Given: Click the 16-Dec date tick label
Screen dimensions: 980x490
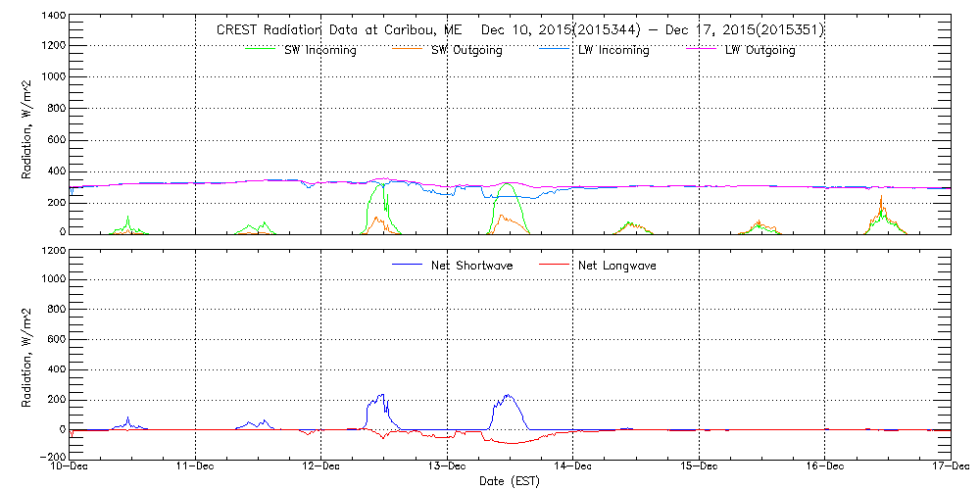Looking at the screenshot, I should click(824, 467).
